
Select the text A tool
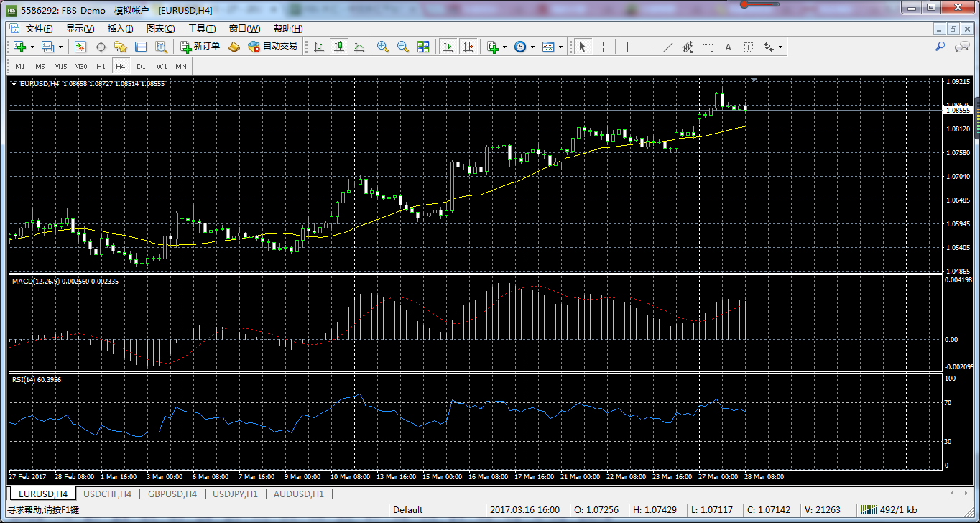pos(728,47)
